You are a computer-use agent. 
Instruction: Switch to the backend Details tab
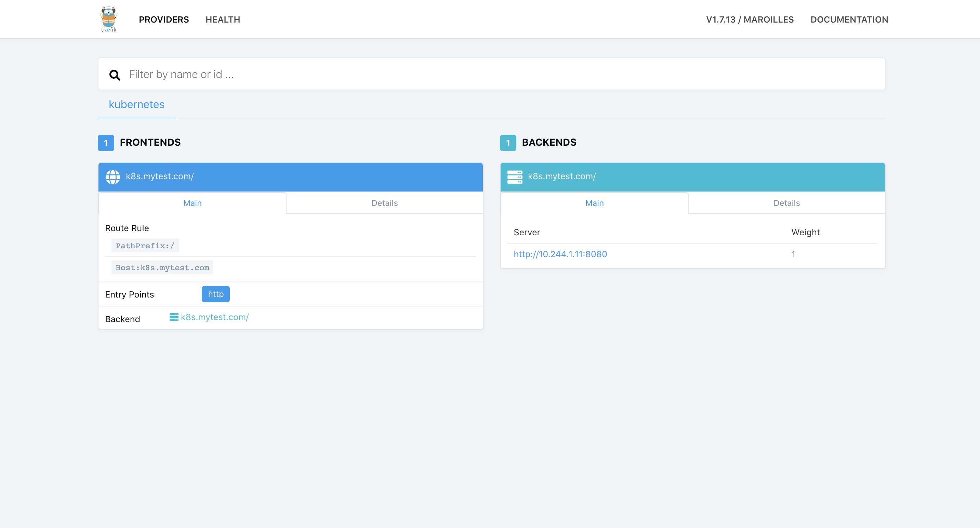coord(786,203)
